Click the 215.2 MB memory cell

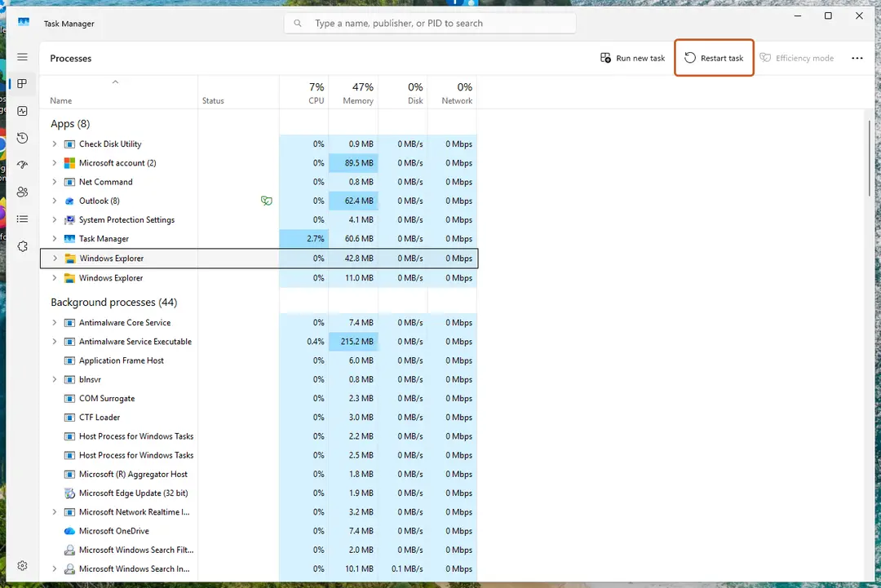pos(353,342)
